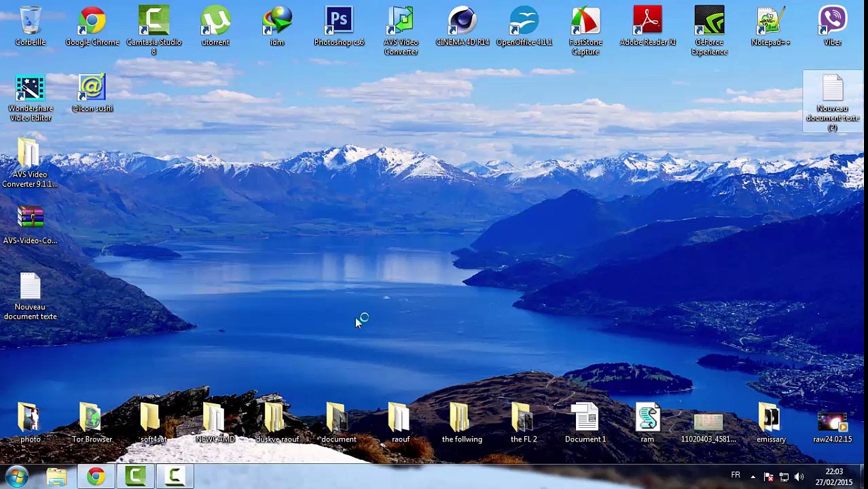Image resolution: width=868 pixels, height=489 pixels.
Task: Select the duskve raouf folder
Action: [277, 422]
